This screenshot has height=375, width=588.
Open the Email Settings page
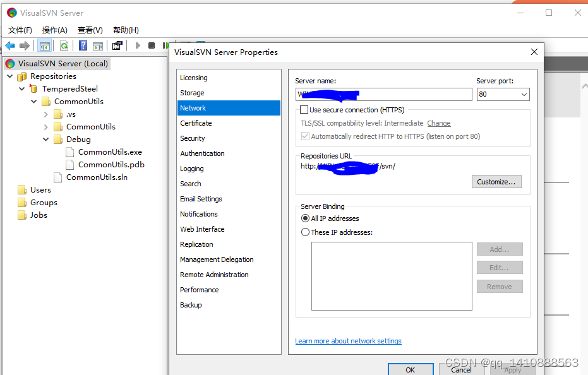(229, 199)
